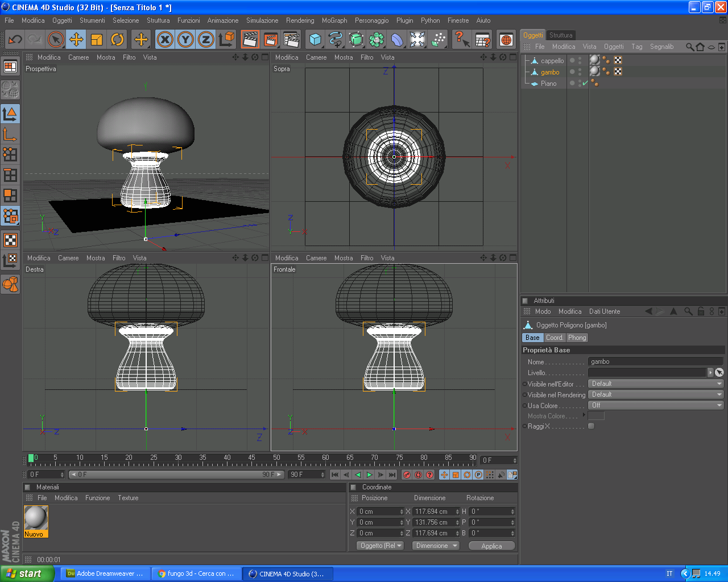Open Texture menu in Materiali panel
The width and height of the screenshot is (728, 582).
pyautogui.click(x=128, y=498)
